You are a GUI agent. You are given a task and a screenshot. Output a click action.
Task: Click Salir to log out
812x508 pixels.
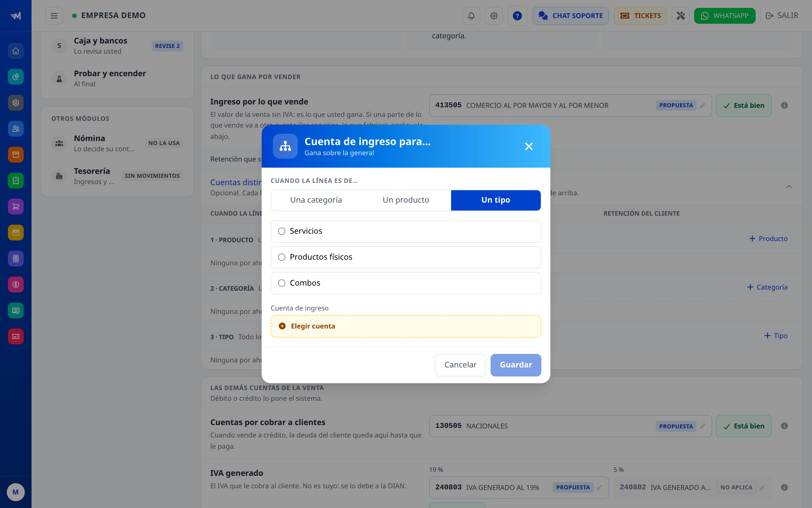coord(782,16)
